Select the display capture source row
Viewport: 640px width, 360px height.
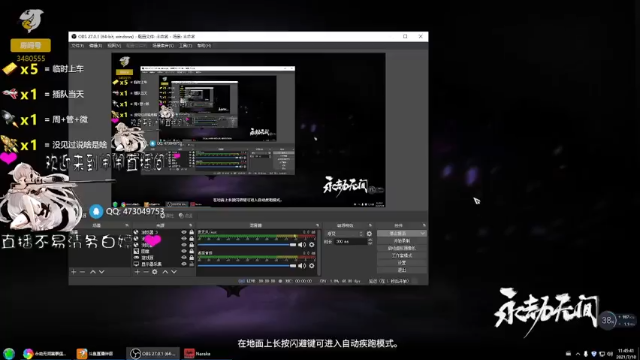[164, 264]
